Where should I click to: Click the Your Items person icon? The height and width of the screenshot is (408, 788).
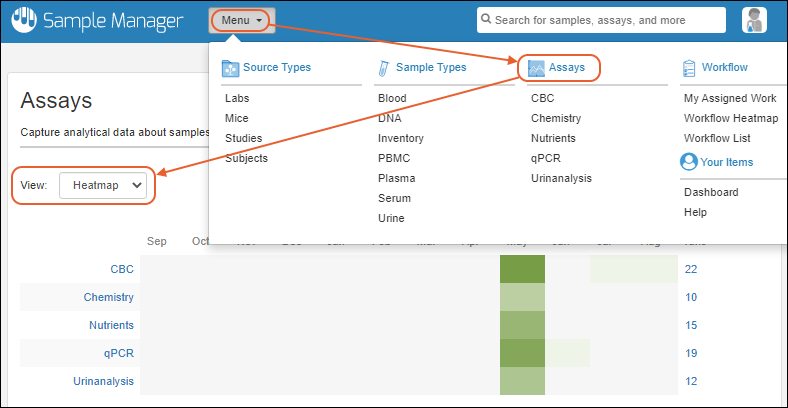(x=689, y=161)
